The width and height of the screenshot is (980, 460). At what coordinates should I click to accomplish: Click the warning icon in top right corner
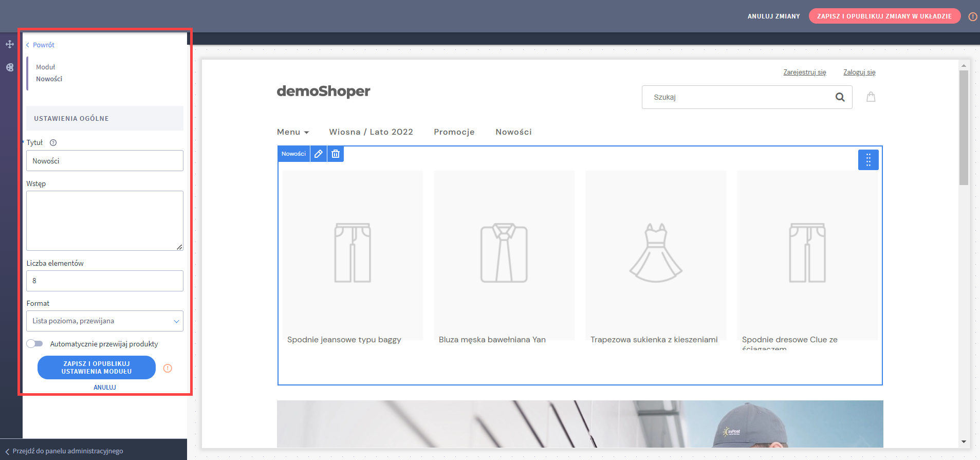point(973,16)
